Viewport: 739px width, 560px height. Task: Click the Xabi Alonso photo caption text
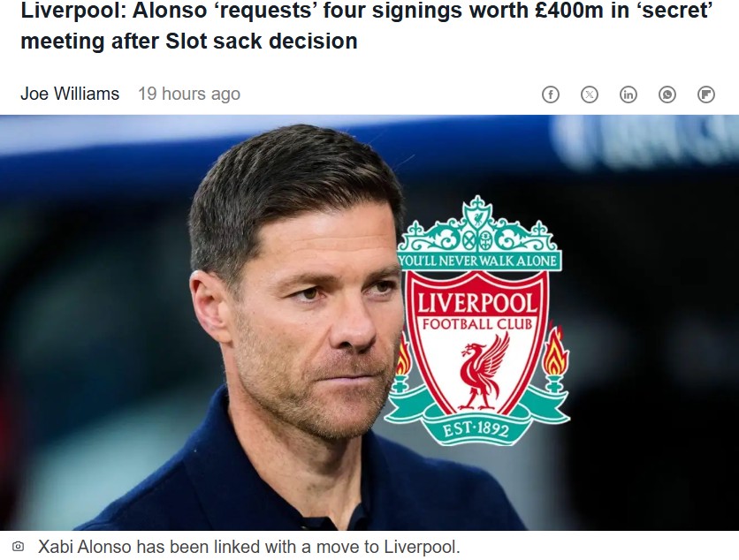(x=248, y=547)
